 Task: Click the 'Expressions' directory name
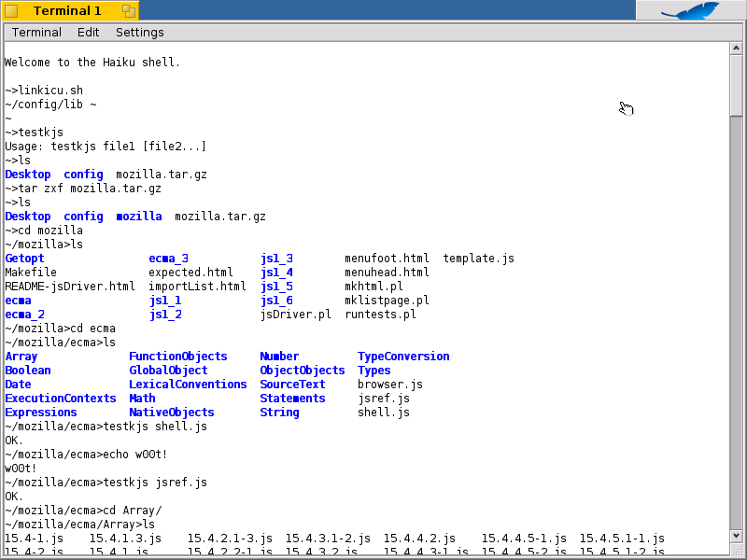40,413
